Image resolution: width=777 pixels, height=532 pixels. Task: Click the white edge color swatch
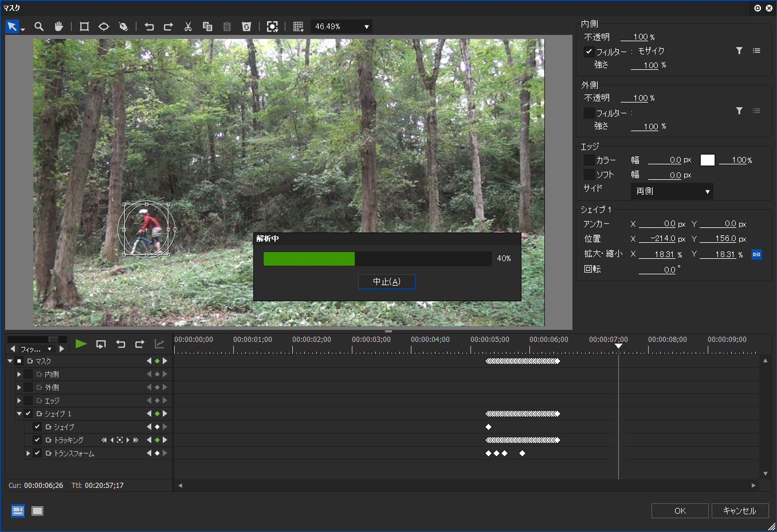[708, 160]
